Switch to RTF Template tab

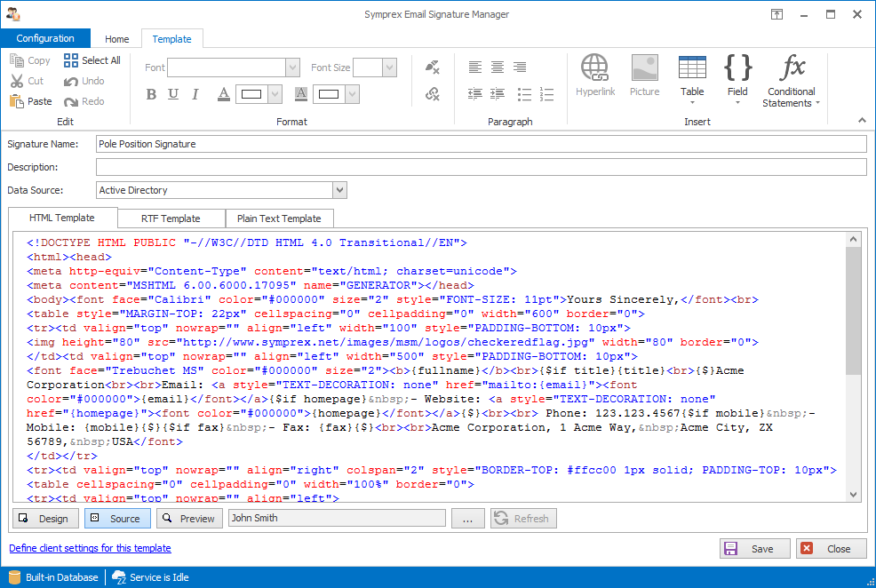pos(171,219)
